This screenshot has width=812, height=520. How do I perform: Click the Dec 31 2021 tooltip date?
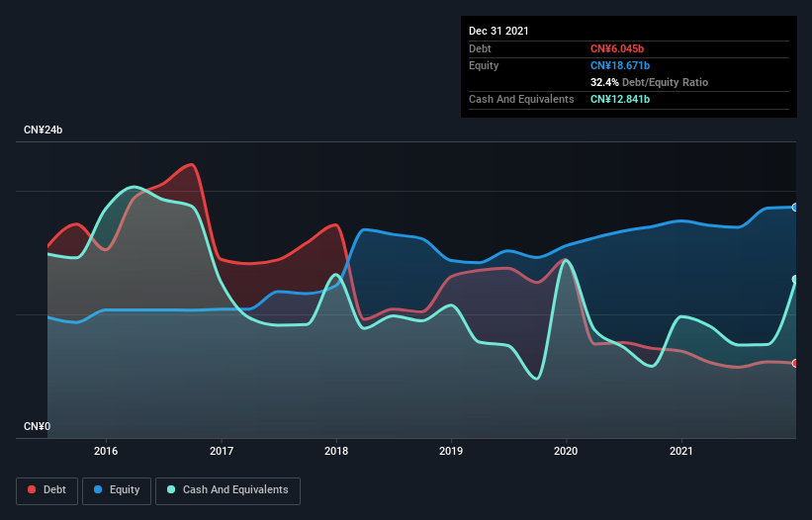(498, 31)
